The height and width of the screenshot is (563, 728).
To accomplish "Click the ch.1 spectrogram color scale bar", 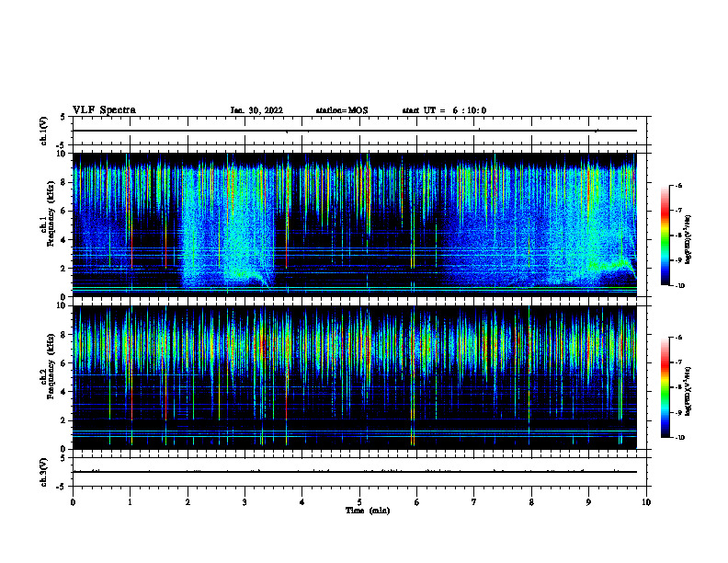I will pyautogui.click(x=665, y=236).
